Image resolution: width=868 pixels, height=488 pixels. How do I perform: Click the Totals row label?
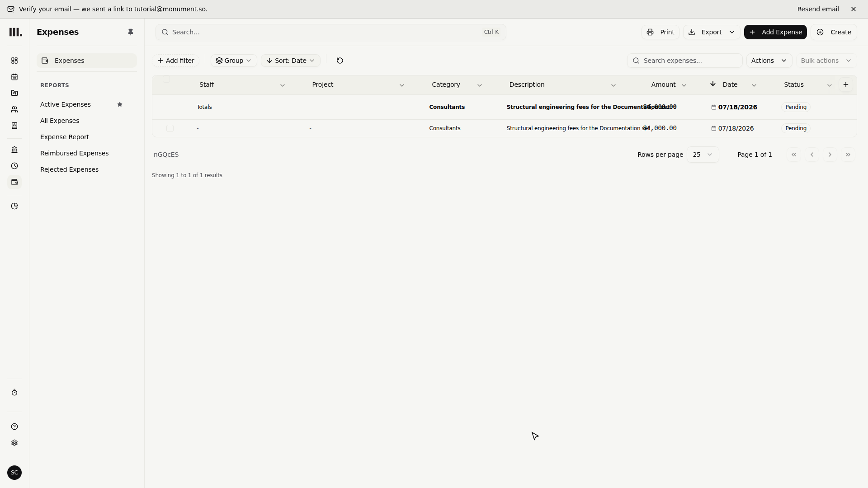[204, 107]
